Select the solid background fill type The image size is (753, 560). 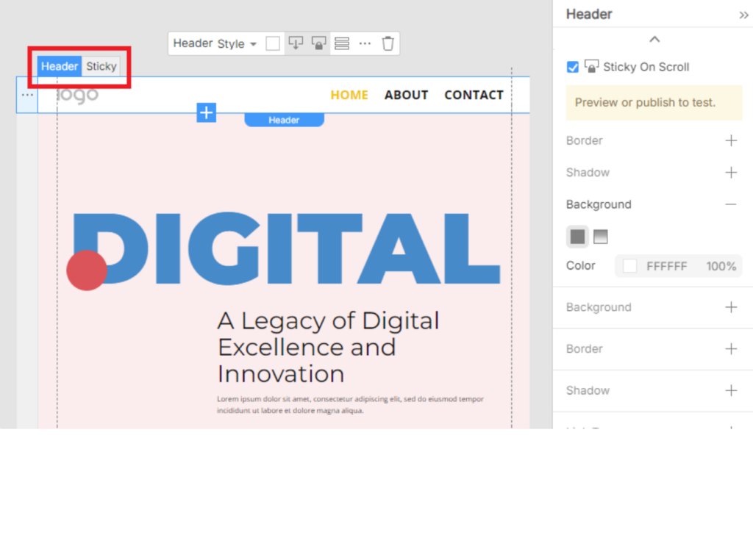click(x=578, y=237)
